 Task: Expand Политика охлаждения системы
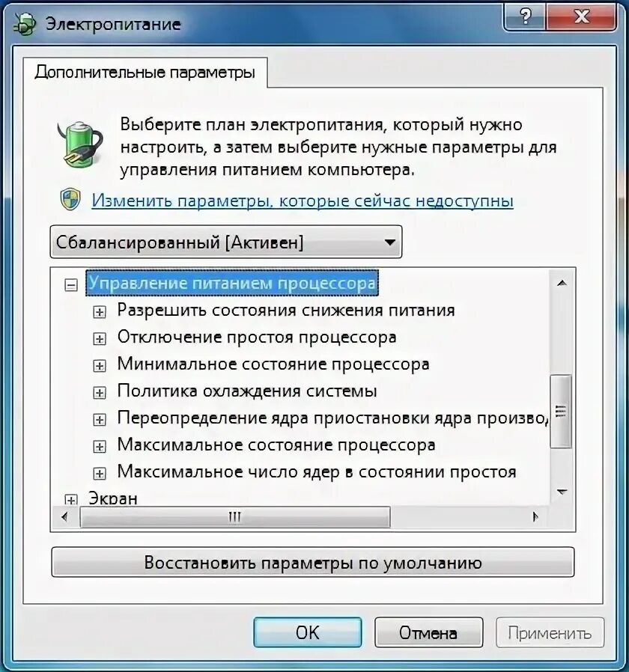(100, 393)
